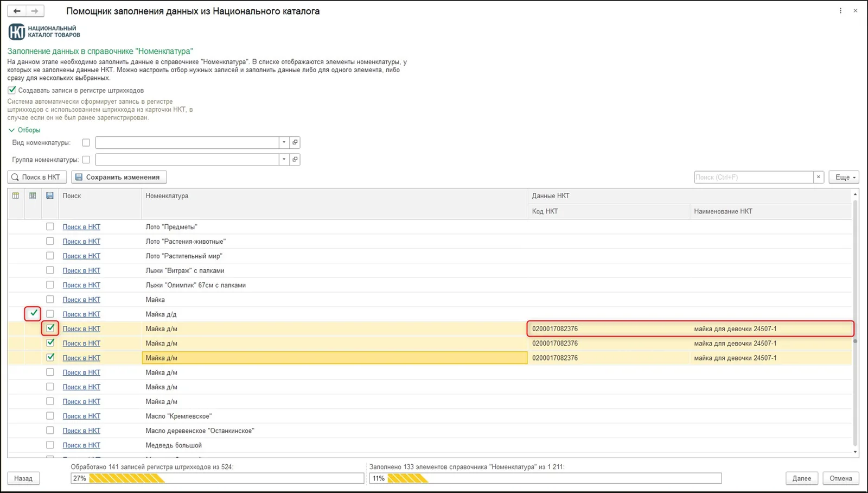Click the Поиск в НКТ button
This screenshot has width=868, height=493.
coord(37,177)
